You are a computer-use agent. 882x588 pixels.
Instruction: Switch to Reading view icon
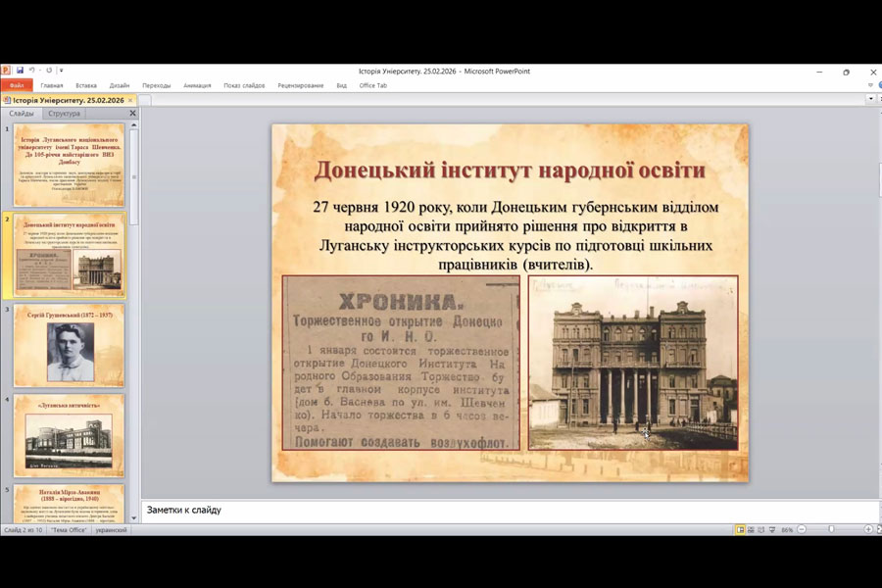pyautogui.click(x=761, y=529)
